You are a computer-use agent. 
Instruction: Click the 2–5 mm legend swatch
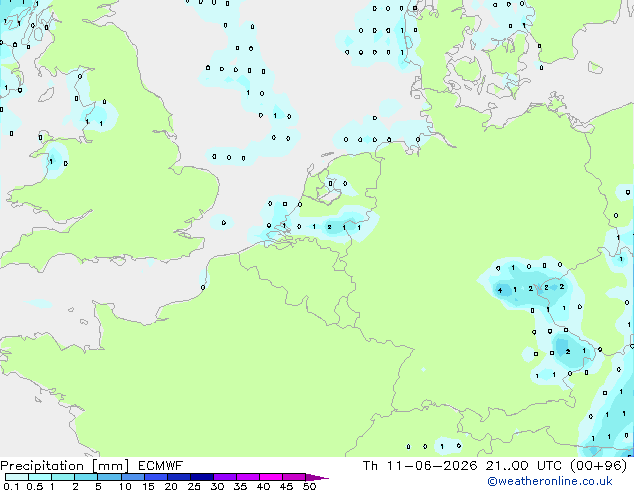click(x=86, y=477)
